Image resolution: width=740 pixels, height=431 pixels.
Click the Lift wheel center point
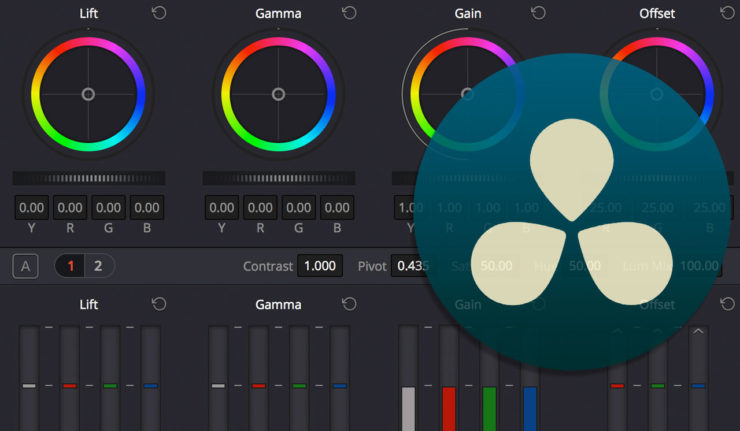pos(88,94)
